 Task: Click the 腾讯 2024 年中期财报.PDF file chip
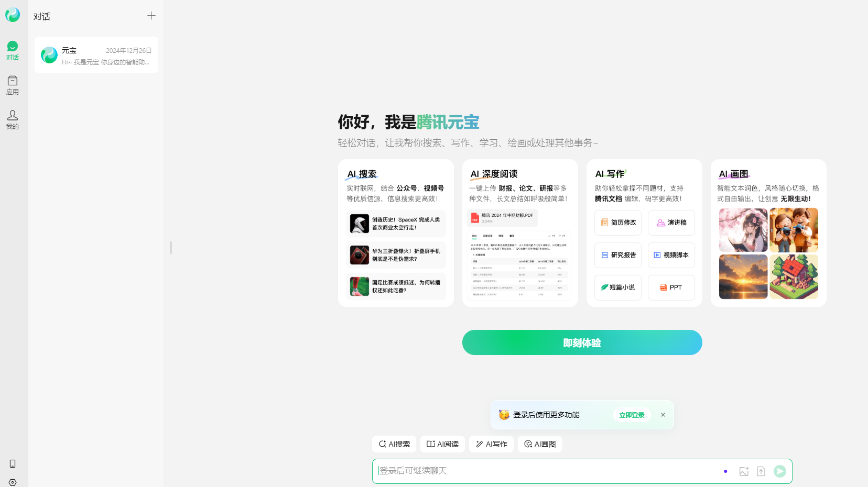pos(503,218)
